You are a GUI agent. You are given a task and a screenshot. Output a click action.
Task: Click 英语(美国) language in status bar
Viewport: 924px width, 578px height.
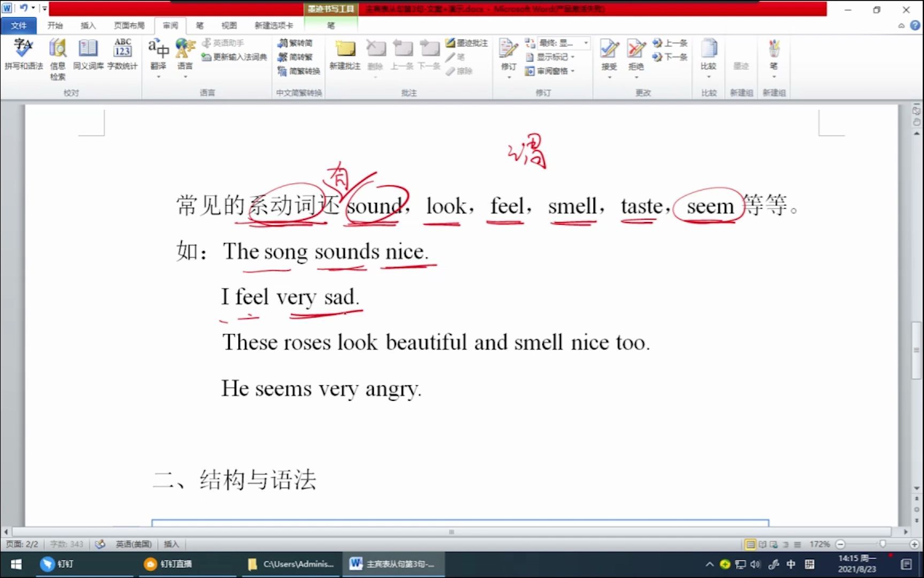point(134,544)
